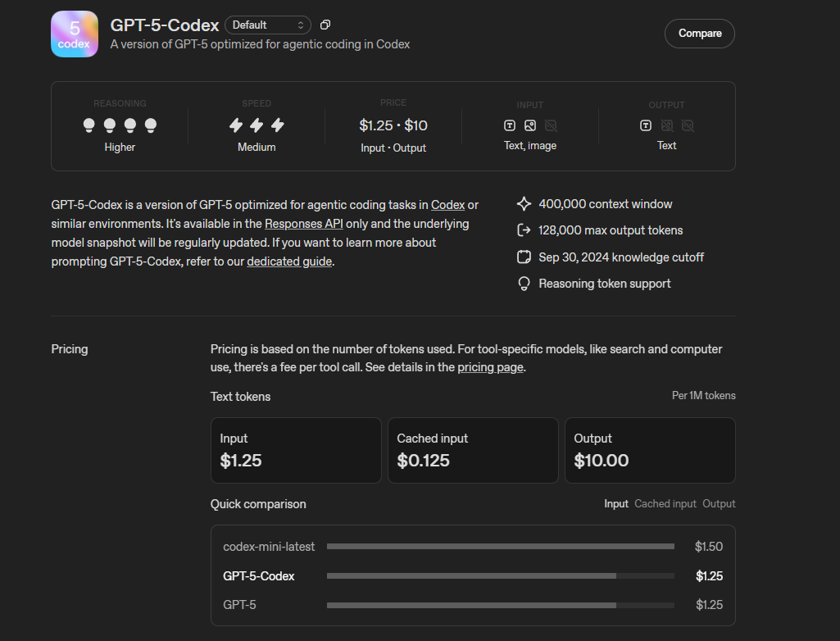Image resolution: width=840 pixels, height=641 pixels.
Task: Open the Default snapshot dropdown
Action: tap(268, 25)
